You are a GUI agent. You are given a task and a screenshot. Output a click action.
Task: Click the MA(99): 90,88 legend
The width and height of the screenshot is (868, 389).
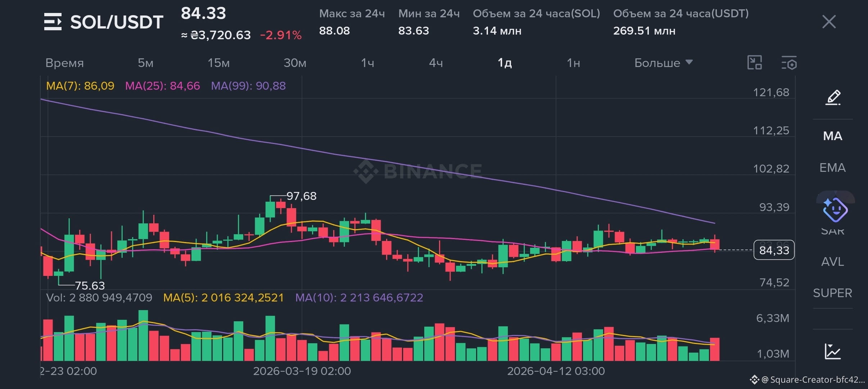pos(248,86)
